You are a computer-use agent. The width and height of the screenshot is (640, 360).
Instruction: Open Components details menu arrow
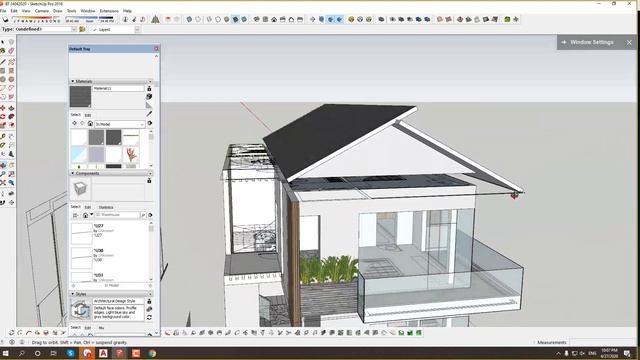coord(150,215)
